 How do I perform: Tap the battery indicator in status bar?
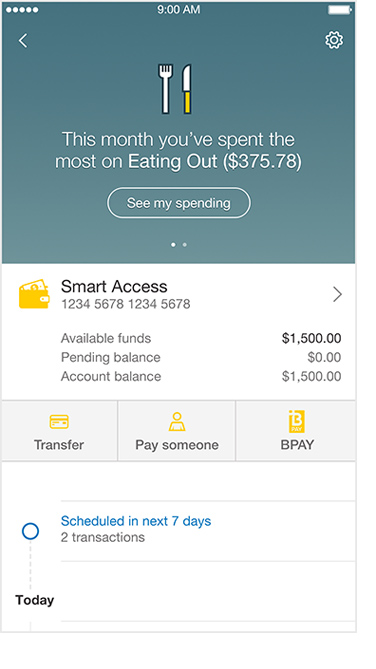(340, 9)
